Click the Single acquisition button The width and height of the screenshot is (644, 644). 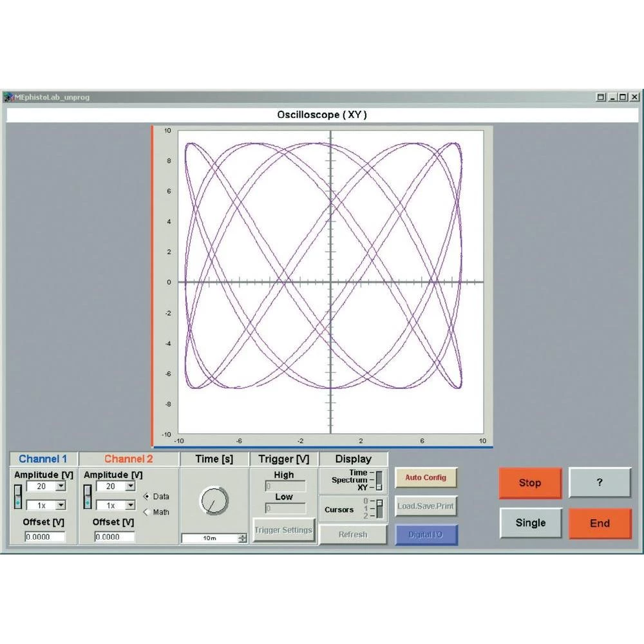(x=531, y=523)
